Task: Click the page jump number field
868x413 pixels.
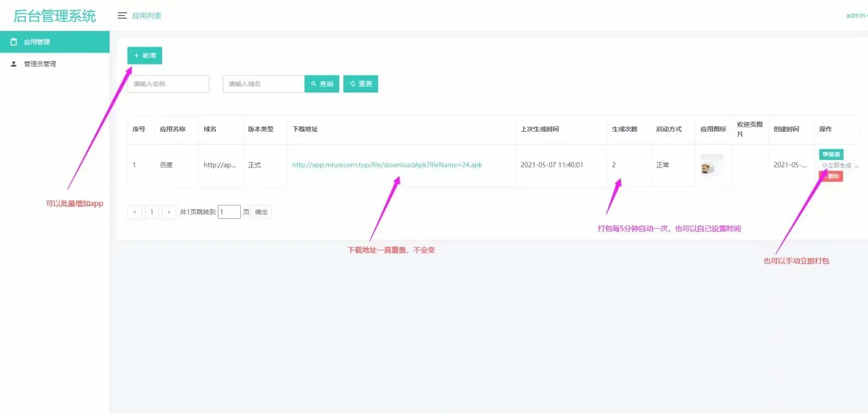Action: [x=229, y=212]
